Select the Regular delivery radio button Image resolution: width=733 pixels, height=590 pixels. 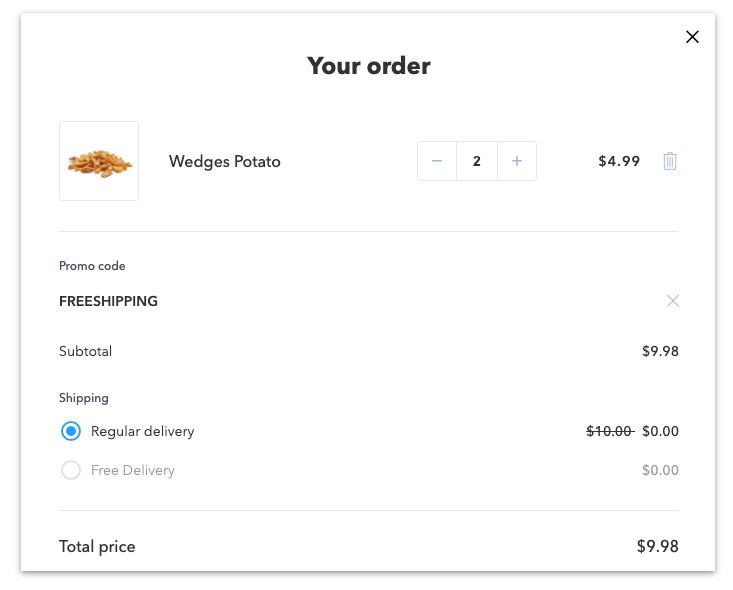coord(71,431)
